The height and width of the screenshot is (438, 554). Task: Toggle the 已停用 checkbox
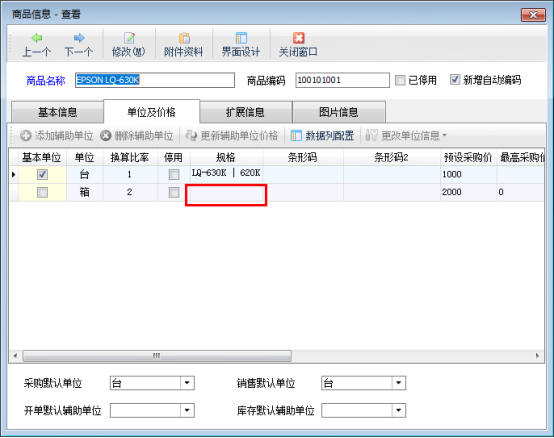tap(400, 81)
